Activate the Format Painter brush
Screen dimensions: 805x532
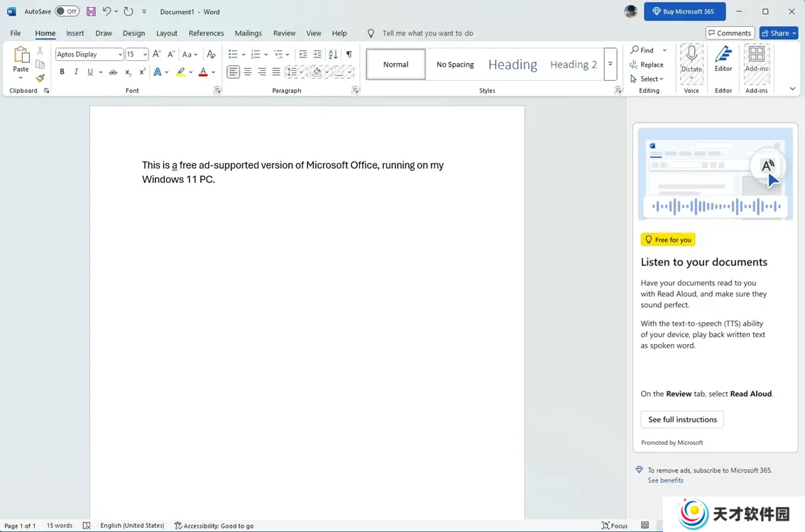(40, 78)
